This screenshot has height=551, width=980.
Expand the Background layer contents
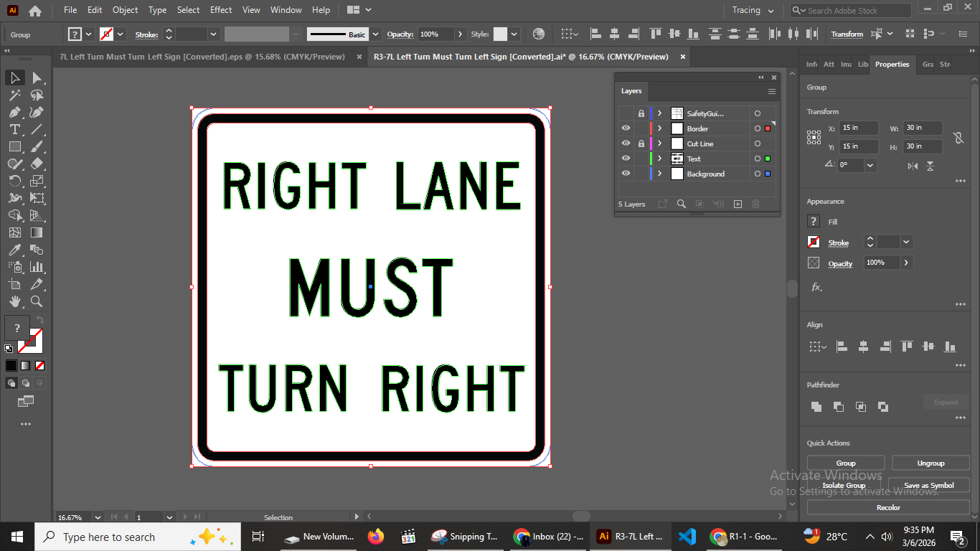[659, 174]
